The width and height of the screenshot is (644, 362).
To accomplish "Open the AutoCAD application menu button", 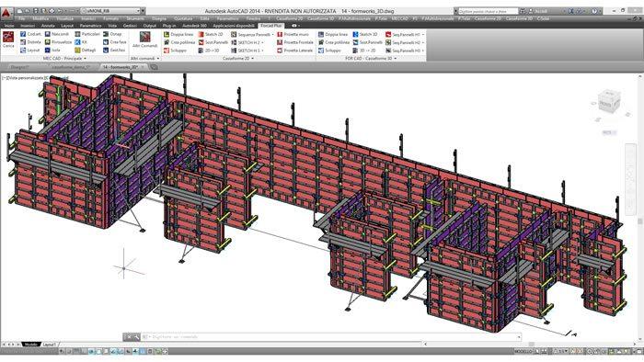I will (x=6, y=13).
